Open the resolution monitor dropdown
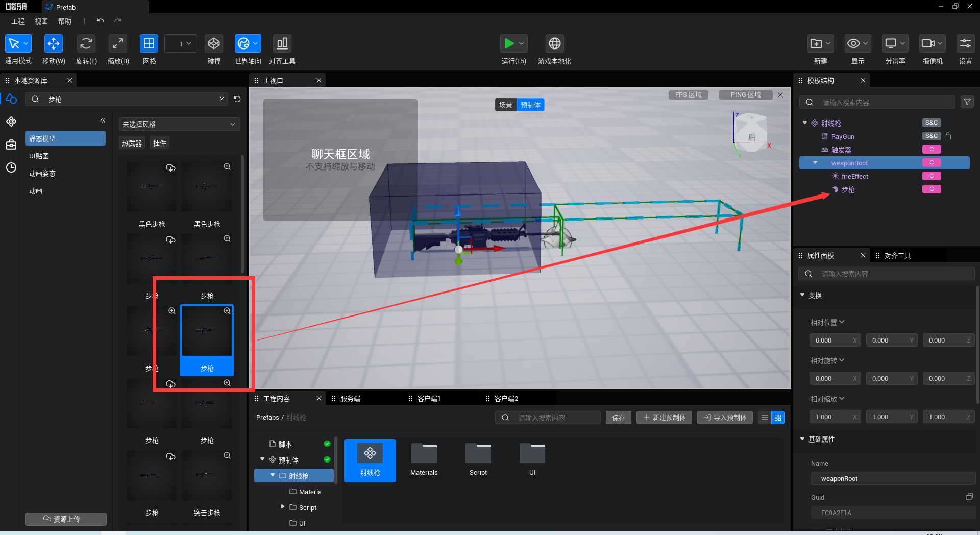Image resolution: width=980 pixels, height=535 pixels. [x=895, y=44]
